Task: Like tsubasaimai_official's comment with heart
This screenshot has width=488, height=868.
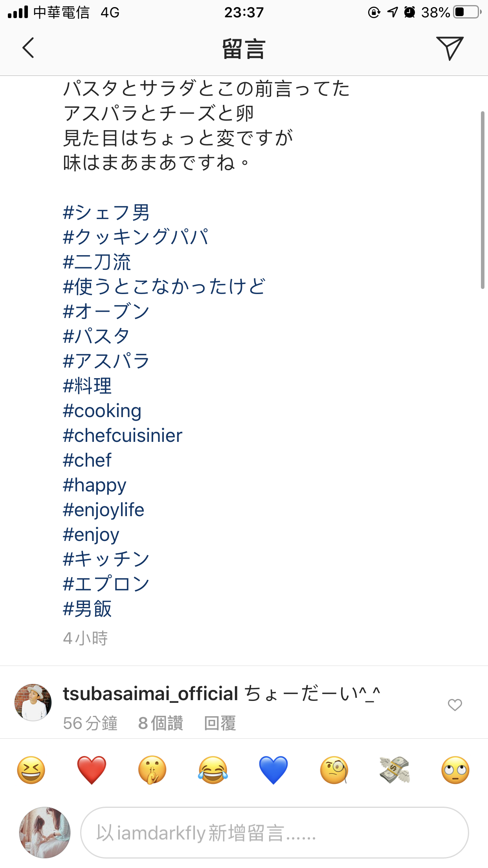Action: tap(455, 705)
